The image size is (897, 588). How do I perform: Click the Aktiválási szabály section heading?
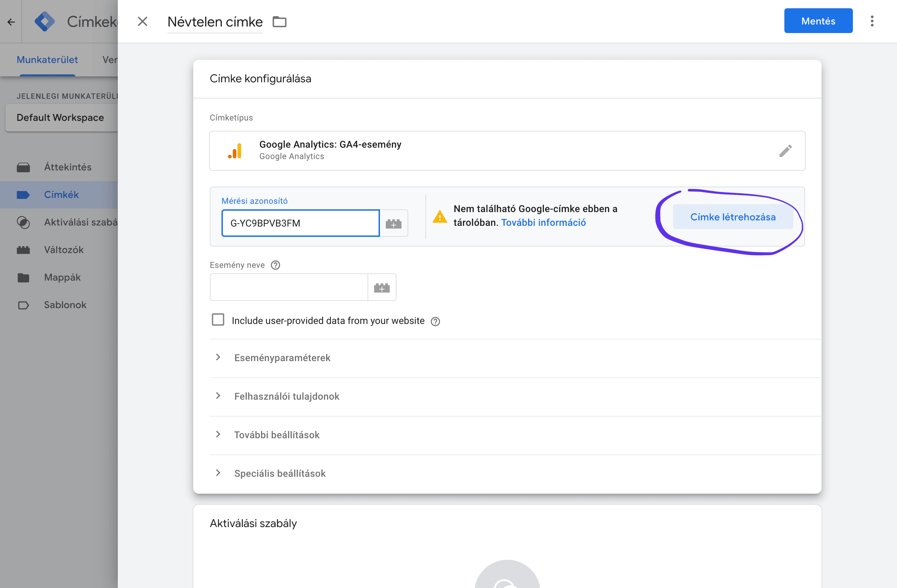tap(253, 524)
